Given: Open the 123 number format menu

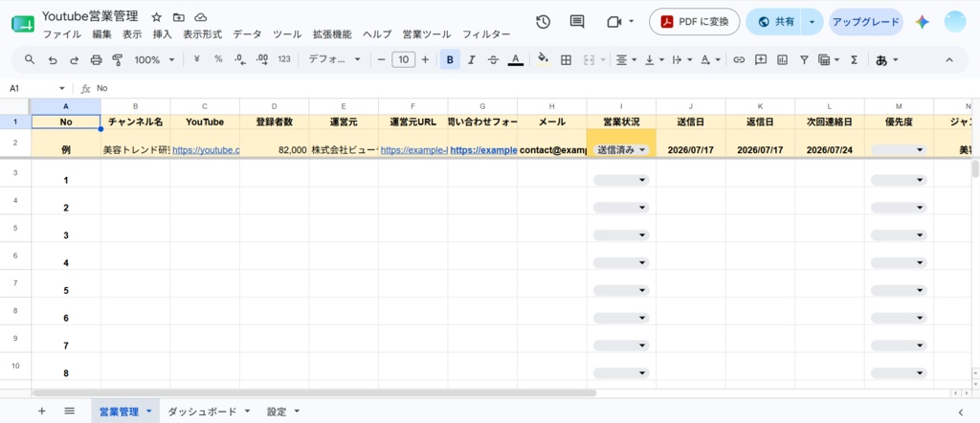Looking at the screenshot, I should [x=284, y=59].
